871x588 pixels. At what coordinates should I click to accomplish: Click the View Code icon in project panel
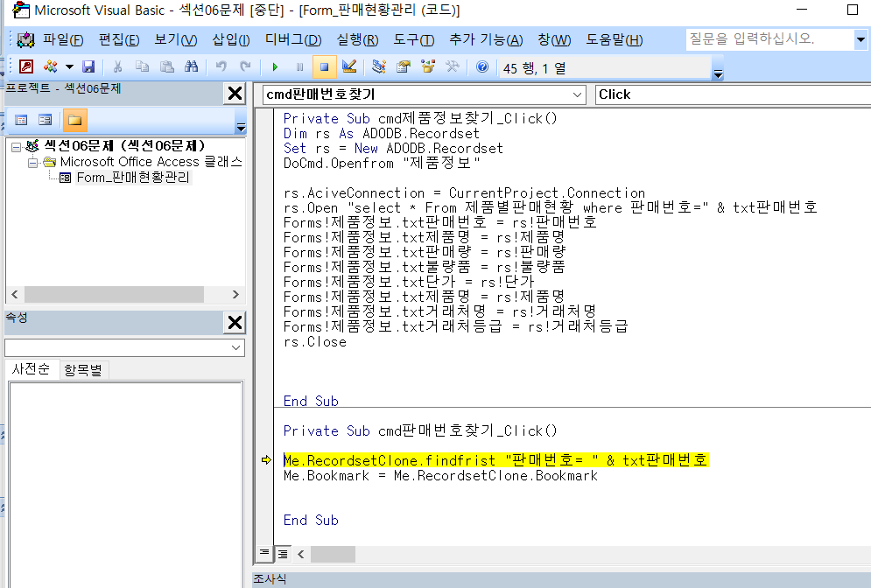[21, 120]
